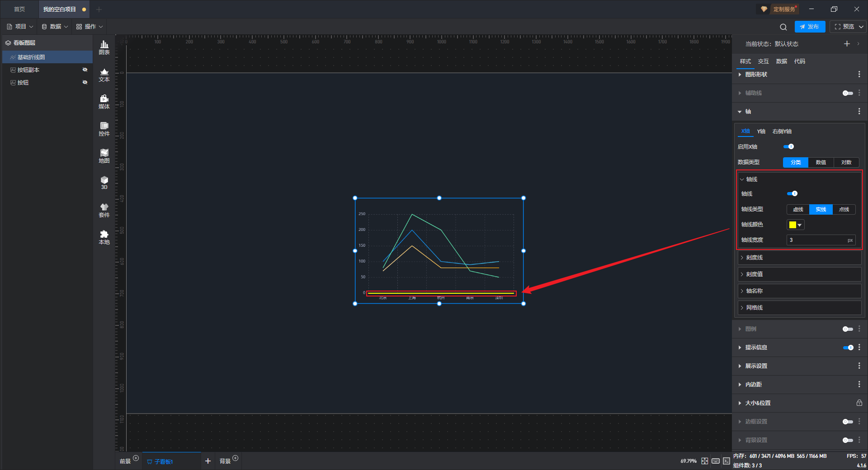Click fit-to-screen icon next to zoom percentage

[705, 461]
